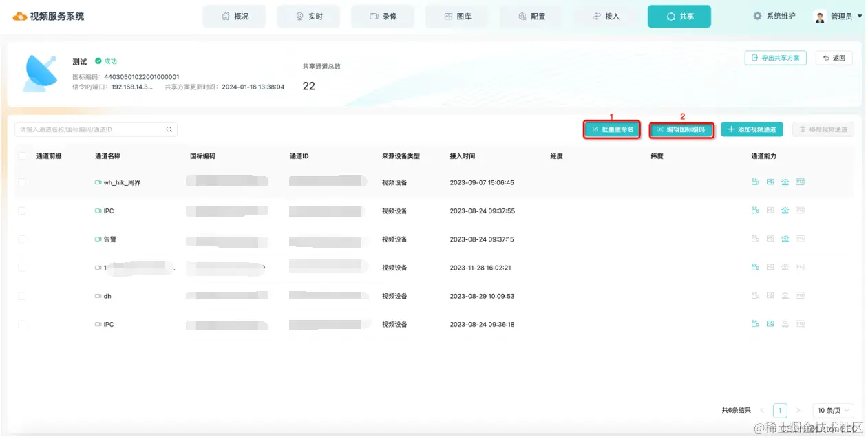Viewport: 868px width, 439px height.
Task: Click the 2023-08-29 10:09:53 time cell
Action: click(x=482, y=296)
